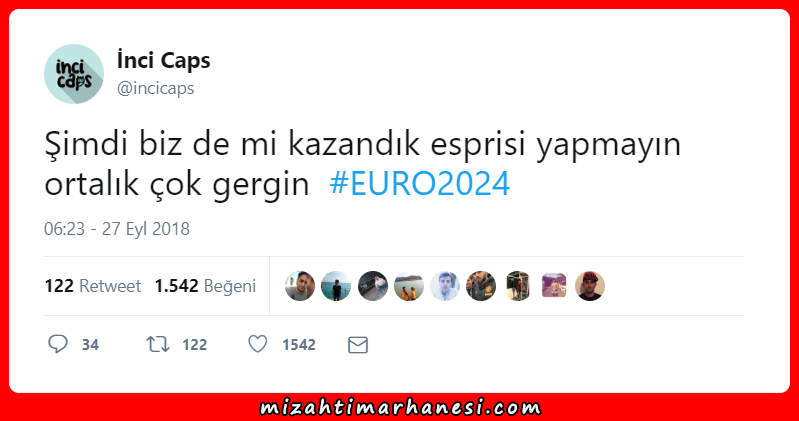The width and height of the screenshot is (799, 421).
Task: Click the reply count 34
Action: coord(90,345)
